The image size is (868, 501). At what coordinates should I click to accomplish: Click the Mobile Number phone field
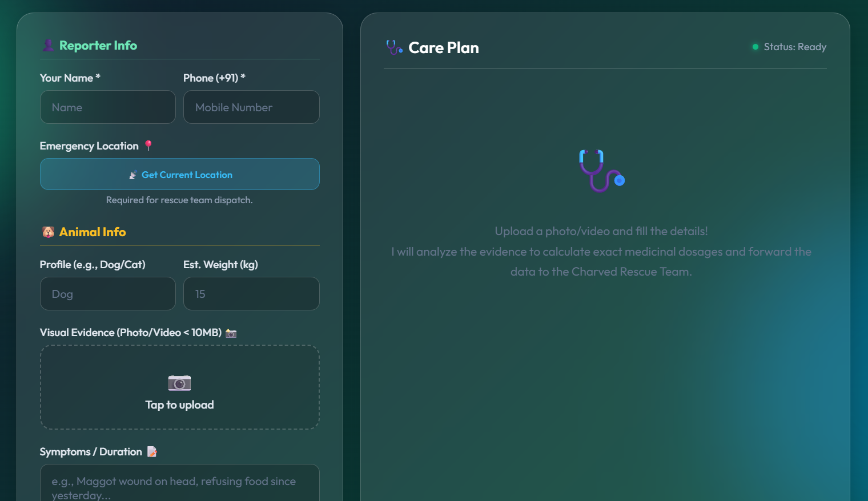[251, 107]
